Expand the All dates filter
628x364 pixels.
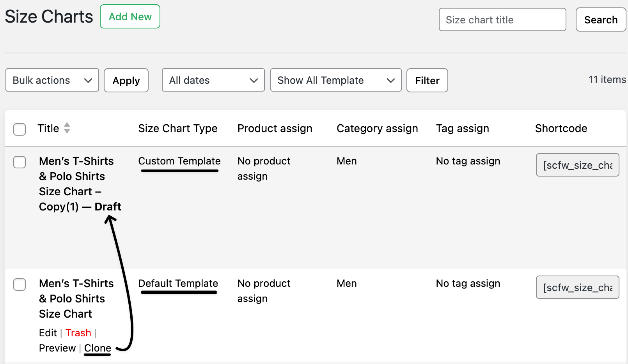[x=213, y=80]
